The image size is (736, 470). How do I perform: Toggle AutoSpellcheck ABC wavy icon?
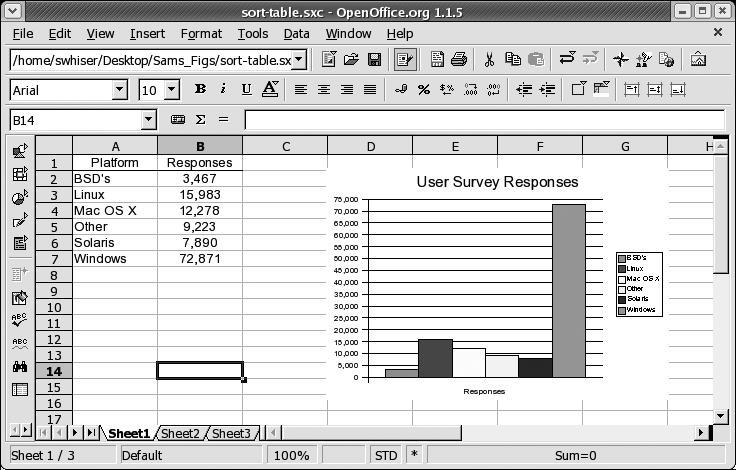point(20,344)
